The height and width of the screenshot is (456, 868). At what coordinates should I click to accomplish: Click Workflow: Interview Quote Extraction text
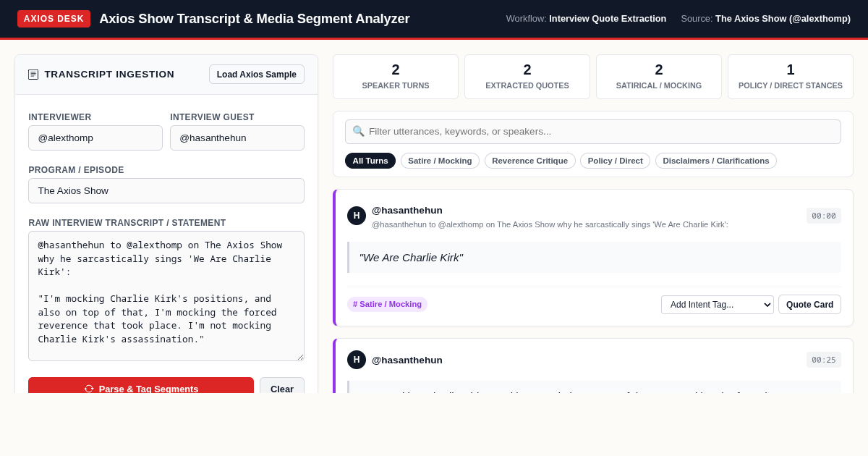pos(586,19)
